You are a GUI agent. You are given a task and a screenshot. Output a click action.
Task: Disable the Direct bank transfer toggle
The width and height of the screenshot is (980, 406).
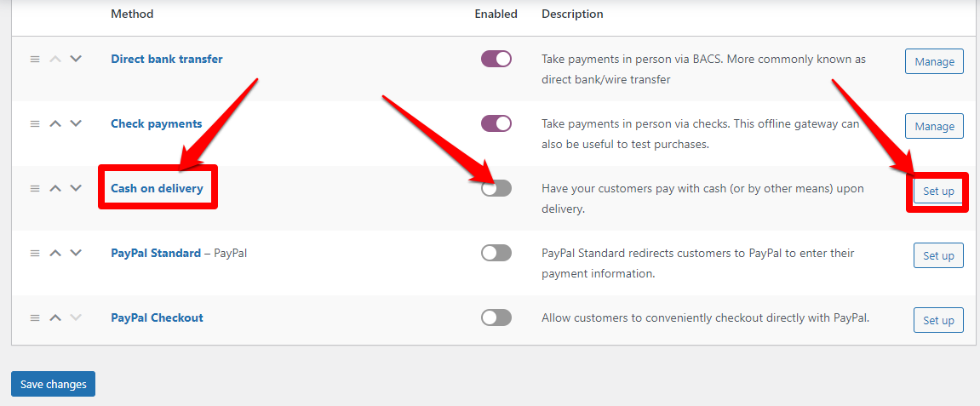tap(496, 60)
